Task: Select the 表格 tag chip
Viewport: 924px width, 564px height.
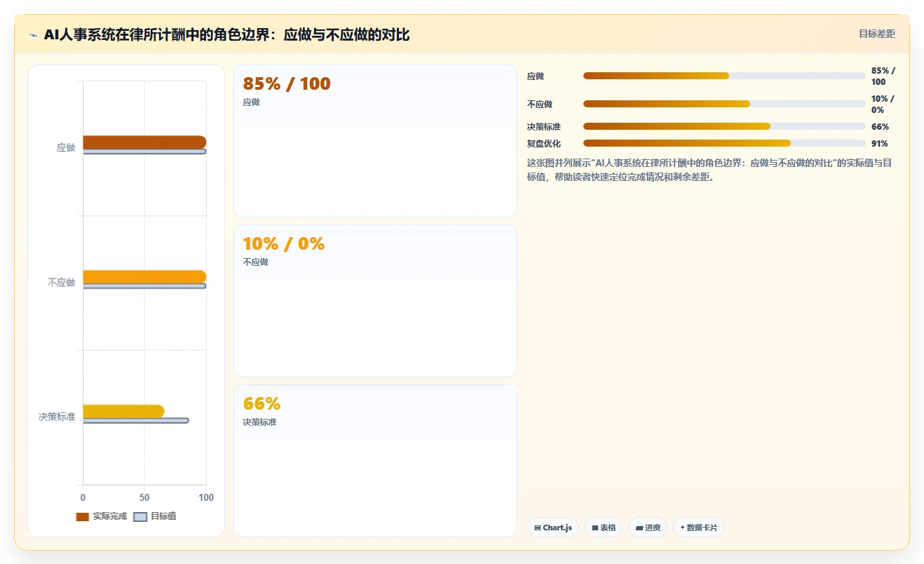Action: click(604, 528)
